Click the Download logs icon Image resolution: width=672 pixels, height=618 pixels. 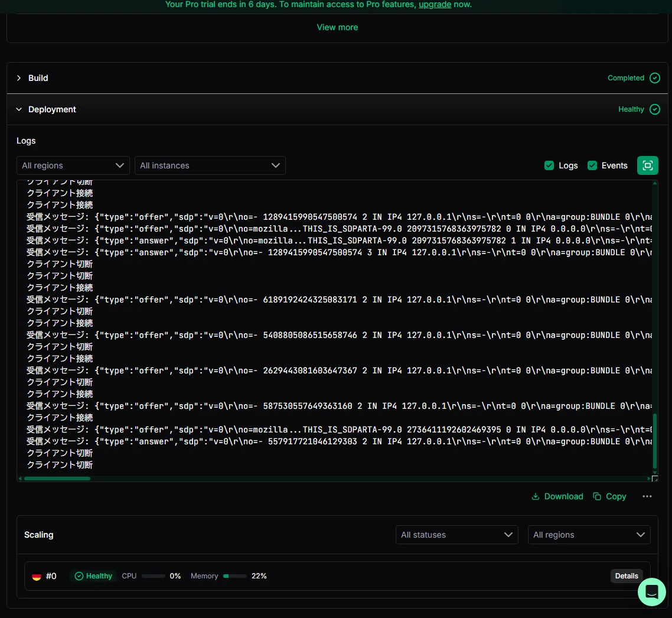point(536,496)
